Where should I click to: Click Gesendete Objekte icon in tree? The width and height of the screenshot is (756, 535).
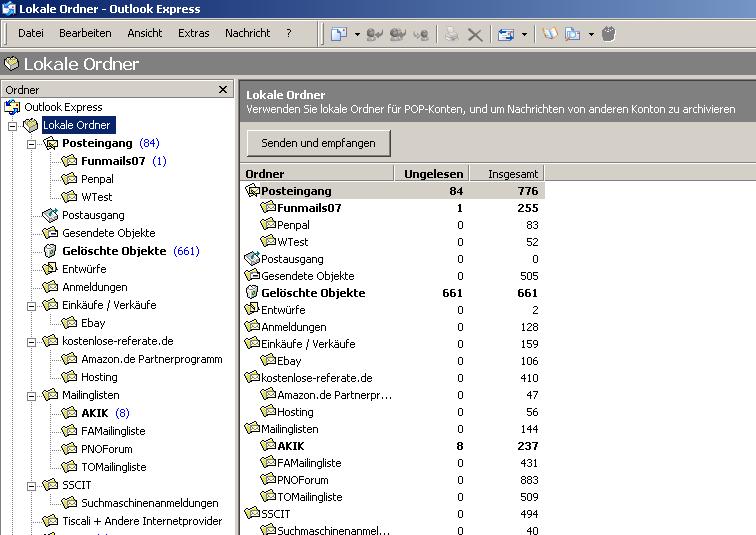pos(50,233)
